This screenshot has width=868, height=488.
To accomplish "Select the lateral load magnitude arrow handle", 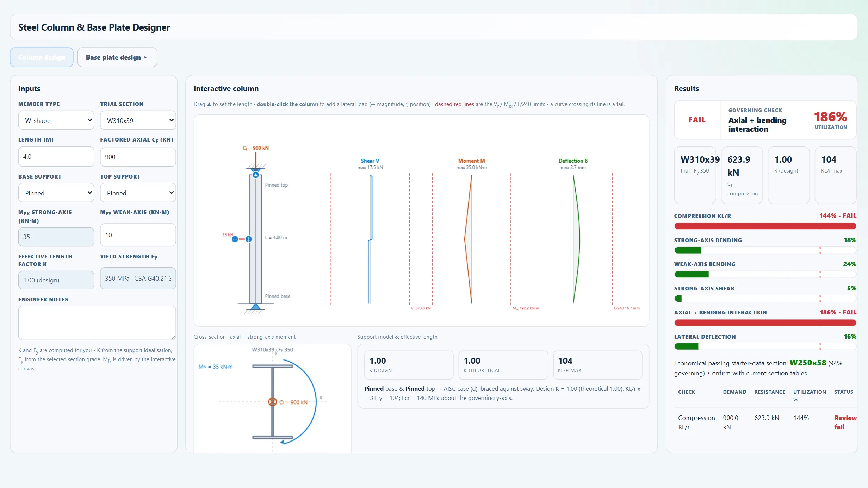I will click(235, 239).
